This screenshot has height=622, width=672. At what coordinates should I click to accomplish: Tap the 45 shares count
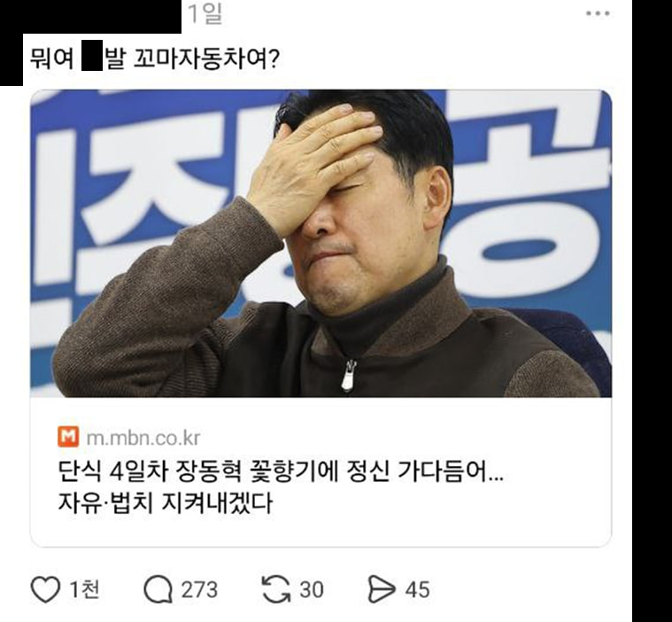click(417, 589)
